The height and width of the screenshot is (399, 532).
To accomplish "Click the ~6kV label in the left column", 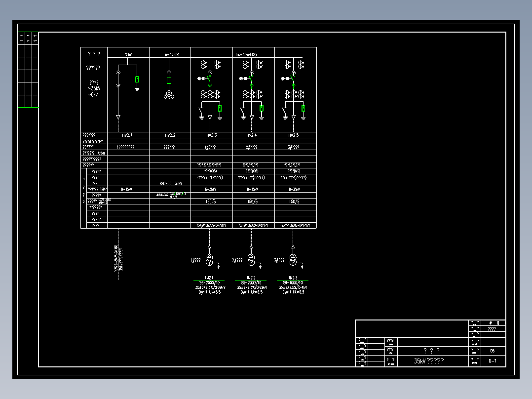I will (x=93, y=95).
